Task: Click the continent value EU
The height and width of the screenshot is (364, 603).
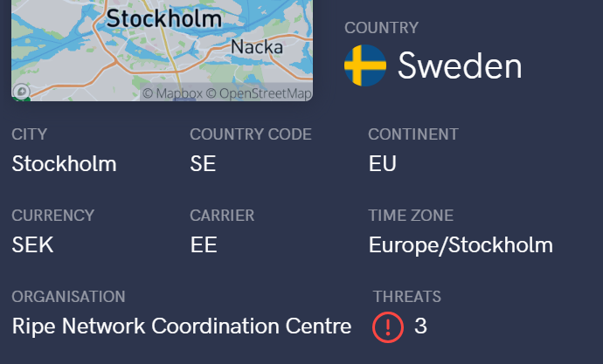Action: pyautogui.click(x=382, y=163)
